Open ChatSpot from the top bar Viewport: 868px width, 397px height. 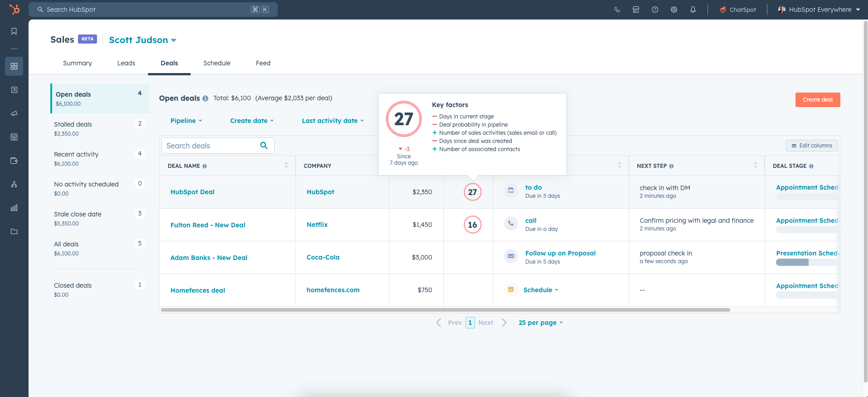coord(738,10)
